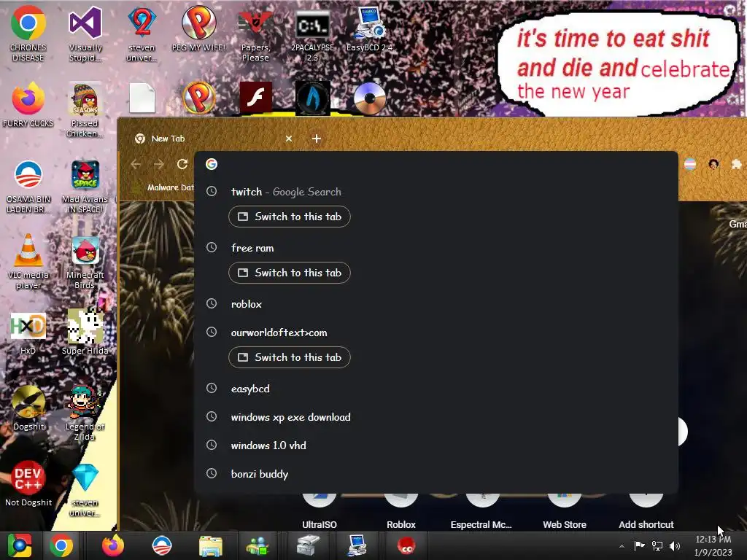Viewport: 747px width, 560px height.
Task: Open the Super Hilda desktop icon
Action: coord(85,332)
